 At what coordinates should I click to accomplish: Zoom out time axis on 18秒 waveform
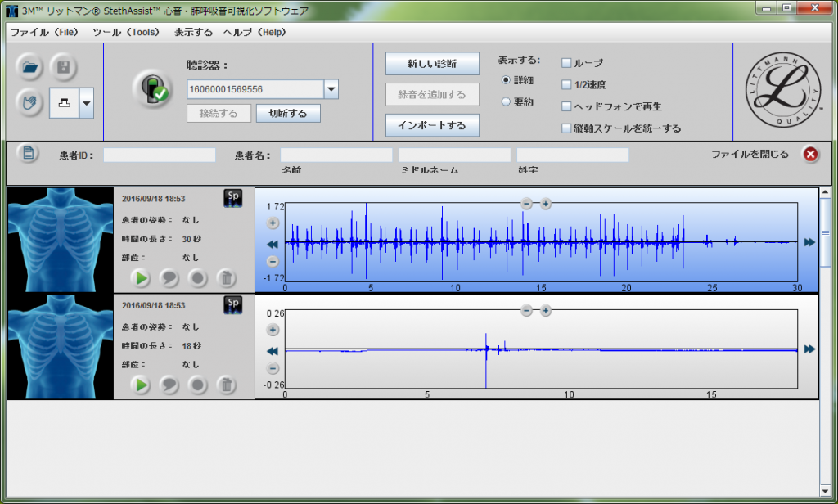(526, 310)
